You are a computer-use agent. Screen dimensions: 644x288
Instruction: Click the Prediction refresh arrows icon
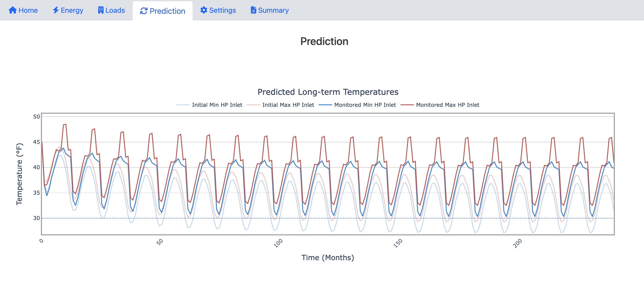point(144,11)
